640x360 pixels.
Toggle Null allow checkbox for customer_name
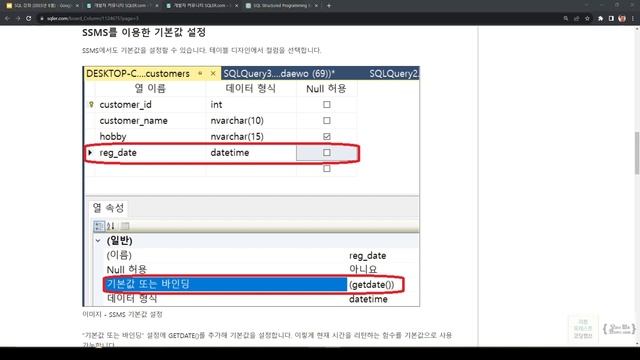(x=327, y=120)
